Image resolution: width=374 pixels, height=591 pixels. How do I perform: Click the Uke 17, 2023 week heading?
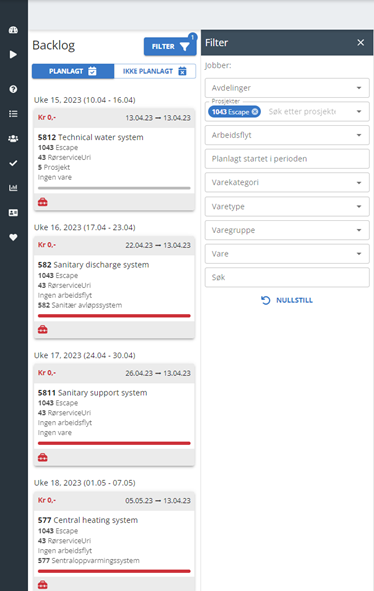[x=84, y=355]
